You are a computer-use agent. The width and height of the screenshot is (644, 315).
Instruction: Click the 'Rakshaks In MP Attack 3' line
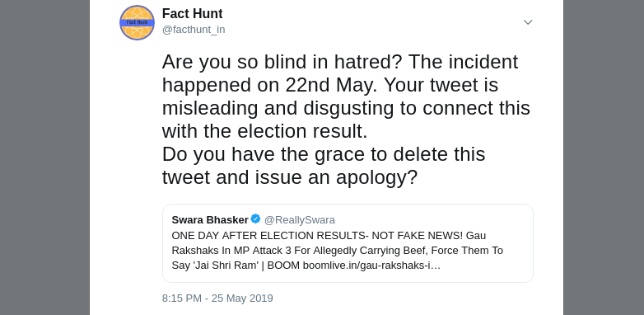pos(337,251)
